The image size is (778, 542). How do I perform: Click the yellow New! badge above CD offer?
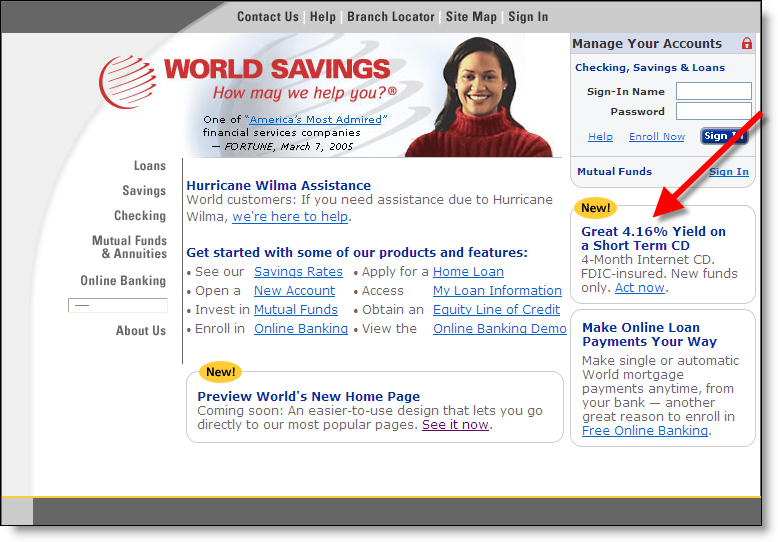(x=595, y=208)
